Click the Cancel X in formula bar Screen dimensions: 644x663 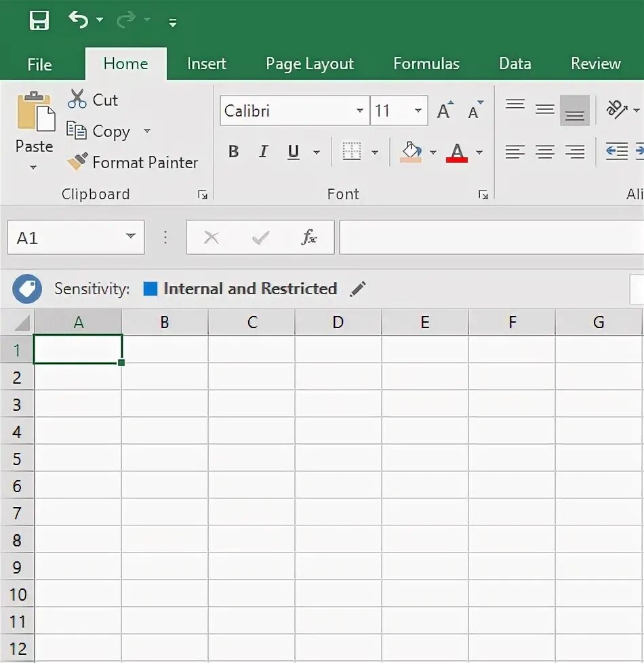coord(211,238)
